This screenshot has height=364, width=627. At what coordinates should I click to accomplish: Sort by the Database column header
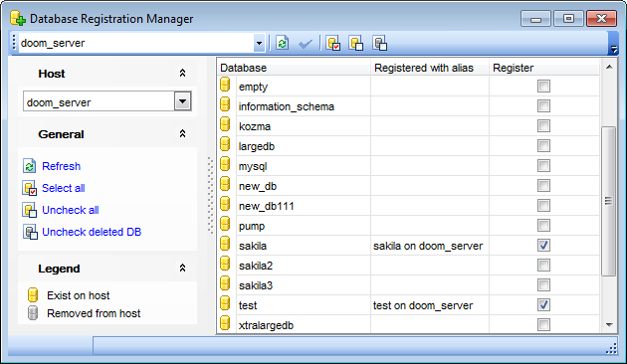click(295, 68)
